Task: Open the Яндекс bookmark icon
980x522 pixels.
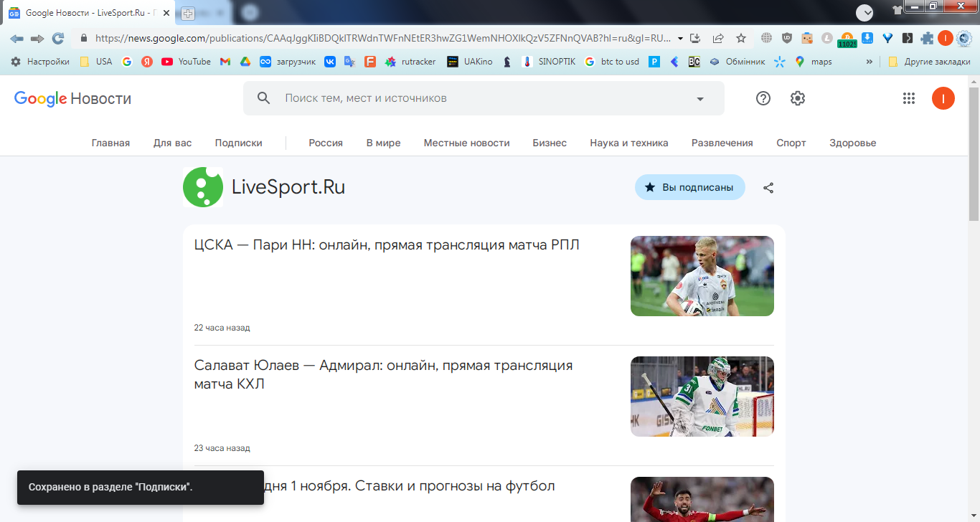Action: (147, 62)
